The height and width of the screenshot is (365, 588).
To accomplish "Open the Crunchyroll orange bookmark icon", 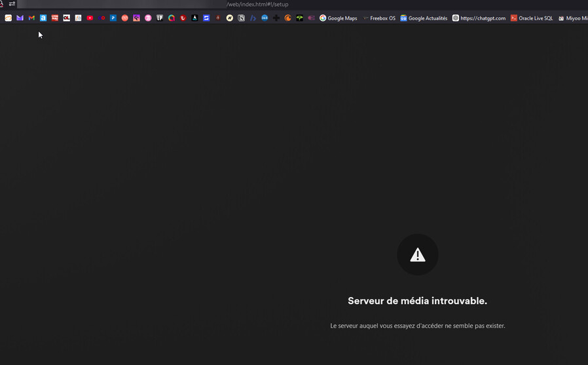I will point(287,18).
